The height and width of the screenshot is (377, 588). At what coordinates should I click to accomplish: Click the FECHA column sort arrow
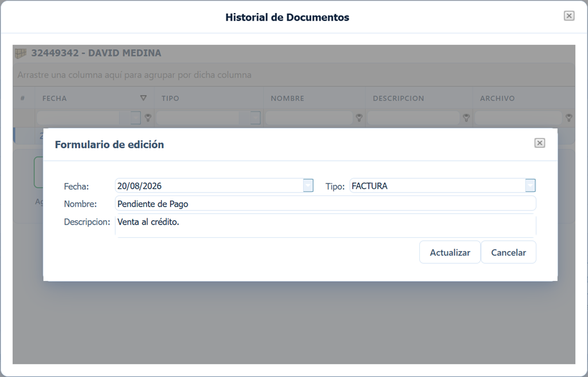click(143, 98)
